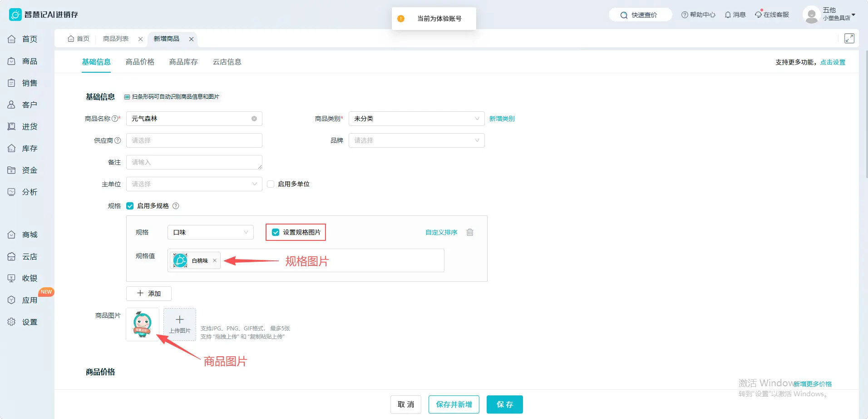The width and height of the screenshot is (868, 419).
Task: Toggle the 设置规格图片 checkbox
Action: [276, 232]
